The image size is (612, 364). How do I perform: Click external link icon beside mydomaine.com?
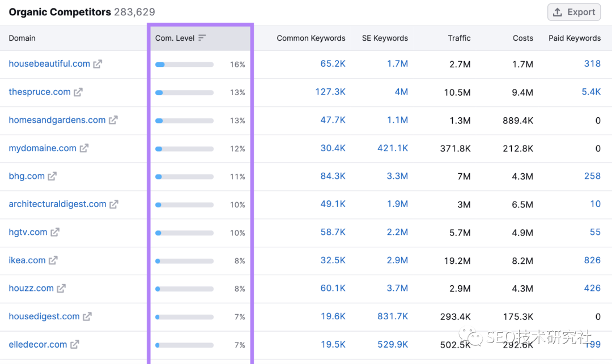84,148
